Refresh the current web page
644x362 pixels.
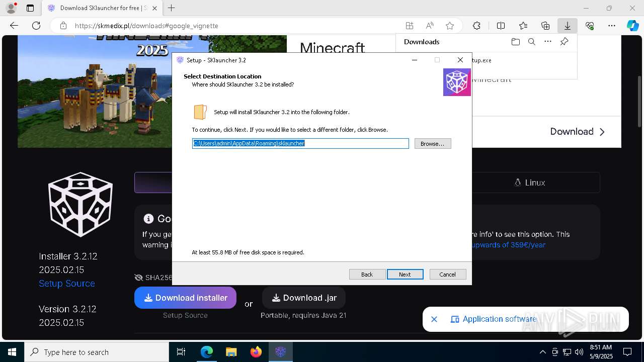click(x=36, y=26)
